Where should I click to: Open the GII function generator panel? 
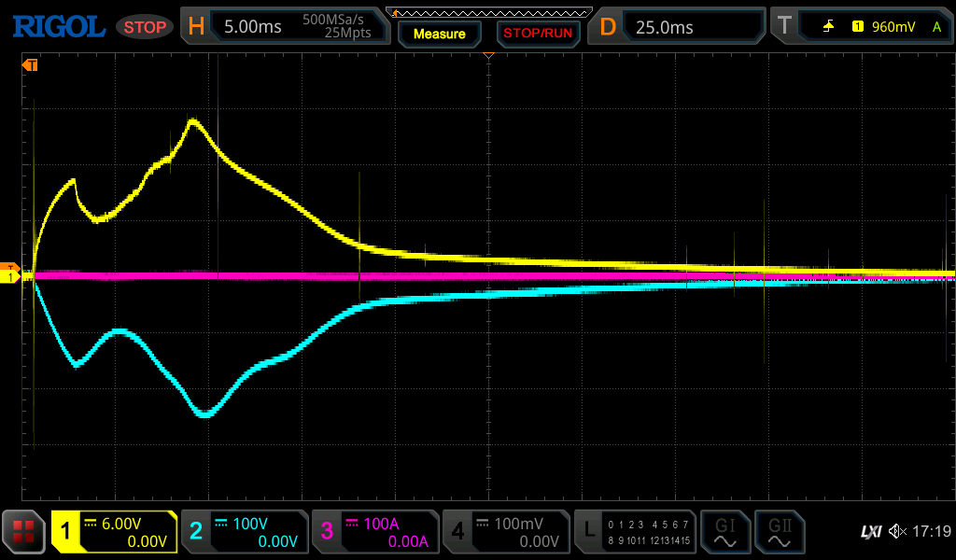tap(779, 532)
